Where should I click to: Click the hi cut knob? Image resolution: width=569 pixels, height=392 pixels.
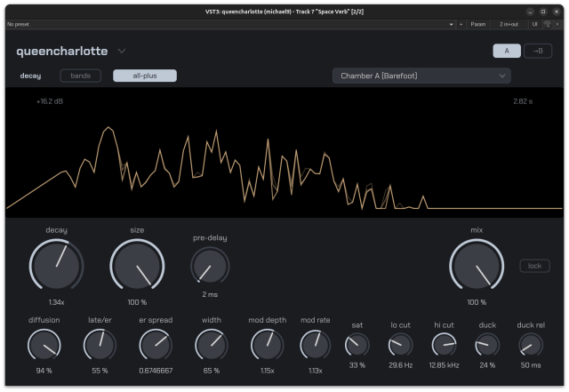pyautogui.click(x=445, y=345)
